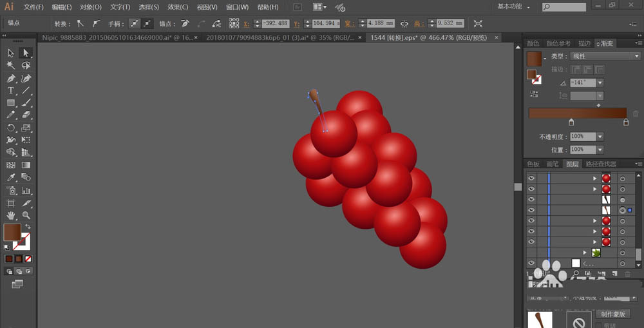Click the reverse gradient icon
The image size is (644, 328).
pyautogui.click(x=534, y=94)
